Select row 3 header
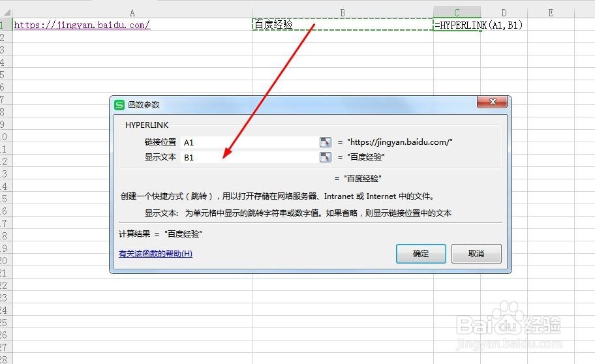This screenshot has width=595, height=364. [6, 50]
